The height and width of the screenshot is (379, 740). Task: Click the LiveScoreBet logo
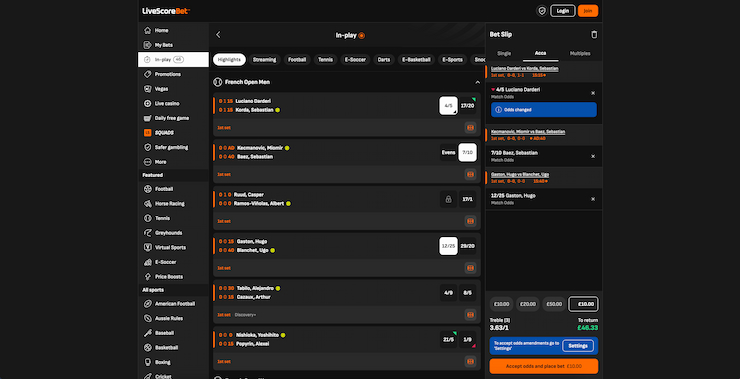tap(167, 11)
